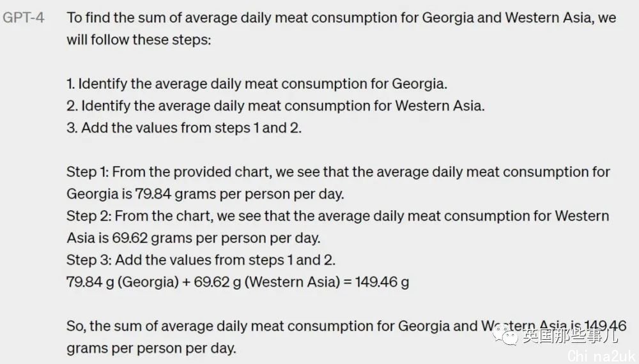Click the result '149.46 g' in the equation

tap(382, 282)
